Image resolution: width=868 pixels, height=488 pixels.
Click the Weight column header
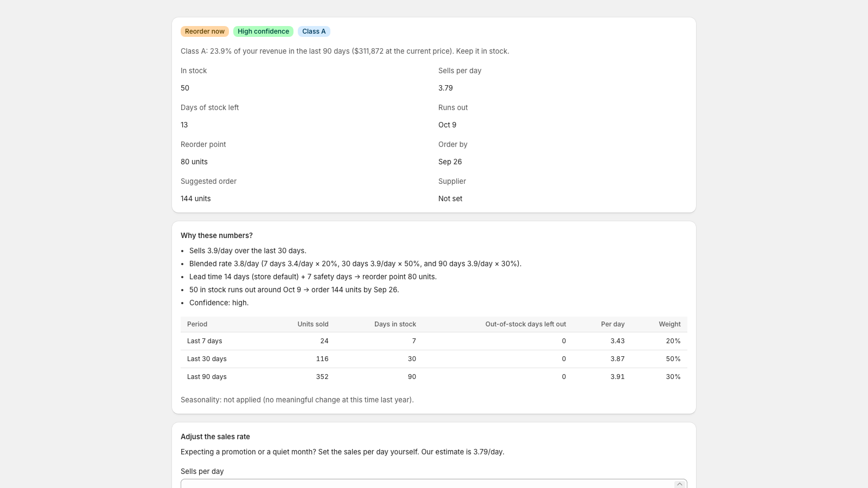pos(670,324)
